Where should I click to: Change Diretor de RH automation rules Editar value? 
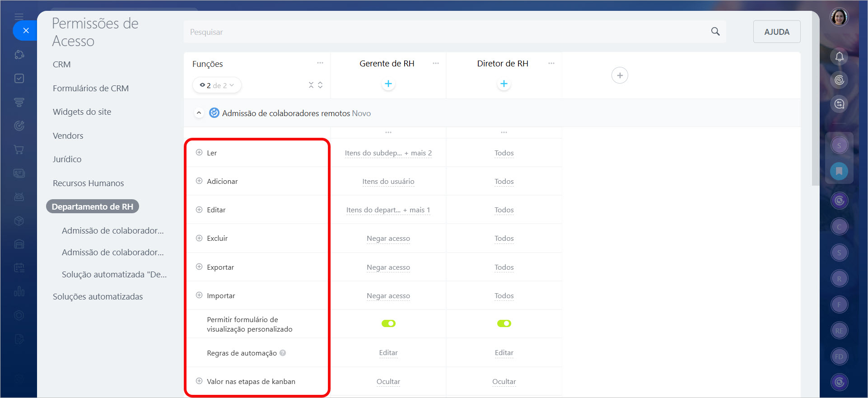pos(504,352)
